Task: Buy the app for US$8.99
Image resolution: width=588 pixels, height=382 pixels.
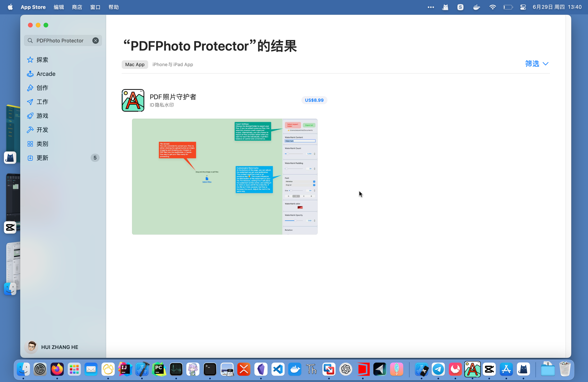Action: pos(314,100)
